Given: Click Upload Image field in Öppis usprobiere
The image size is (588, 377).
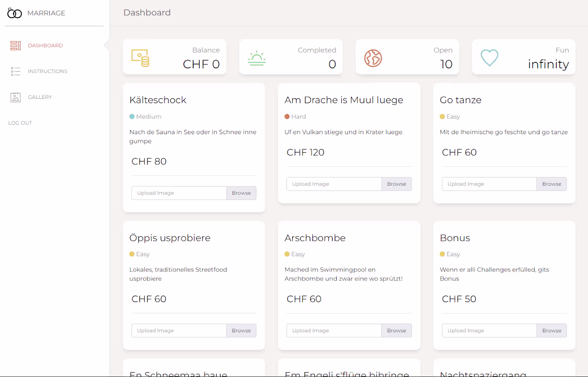Looking at the screenshot, I should click(179, 331).
